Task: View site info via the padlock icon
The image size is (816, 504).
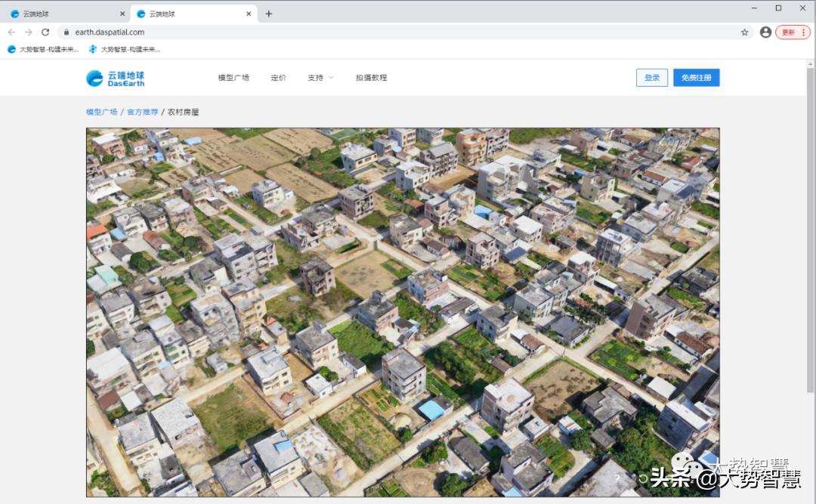Action: tap(66, 32)
